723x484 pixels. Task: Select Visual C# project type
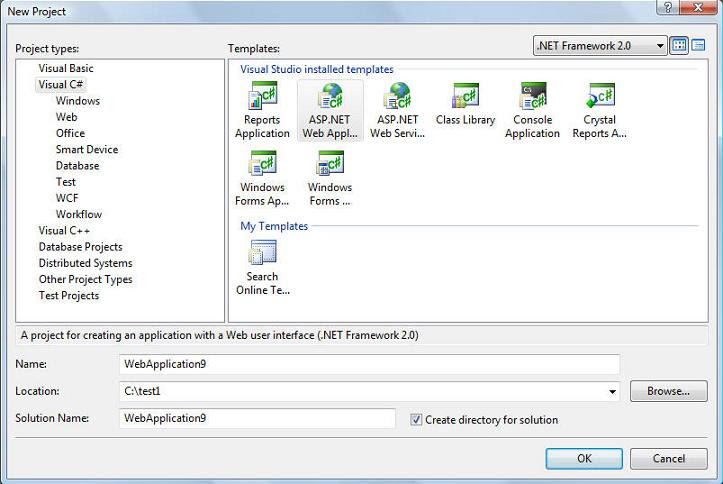click(x=61, y=84)
